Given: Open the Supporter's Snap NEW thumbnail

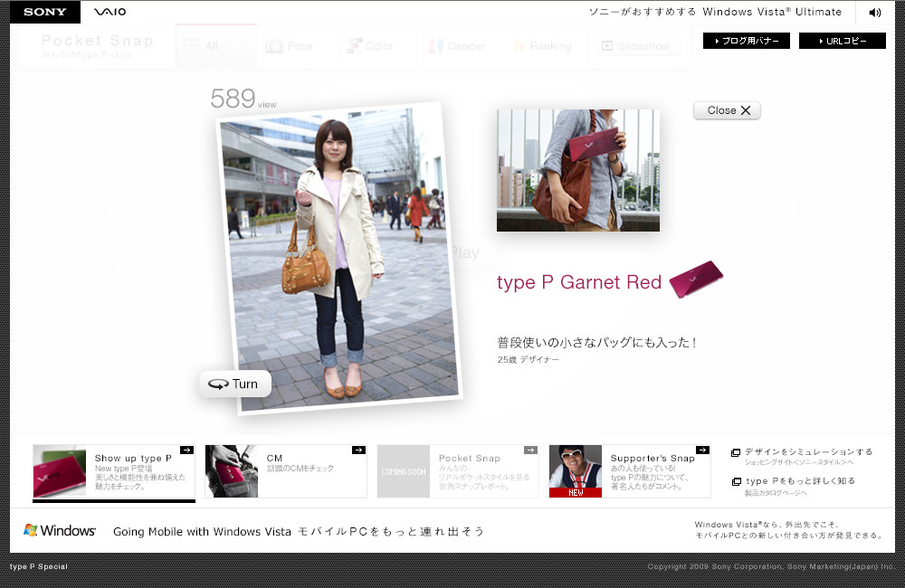Looking at the screenshot, I should 576,471.
